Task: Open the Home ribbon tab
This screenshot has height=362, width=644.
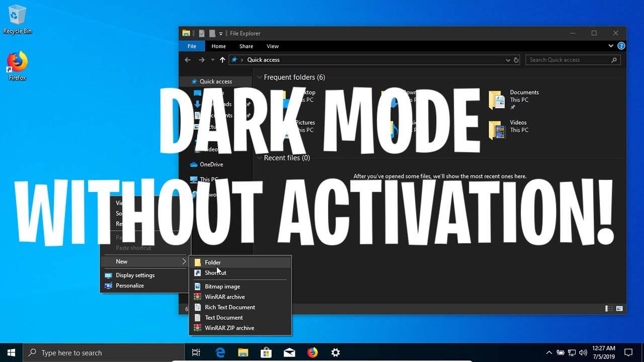Action: tap(218, 46)
